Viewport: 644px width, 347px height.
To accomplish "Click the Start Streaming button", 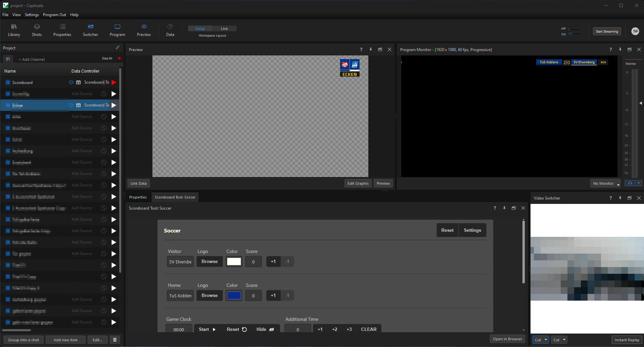I will (x=607, y=31).
